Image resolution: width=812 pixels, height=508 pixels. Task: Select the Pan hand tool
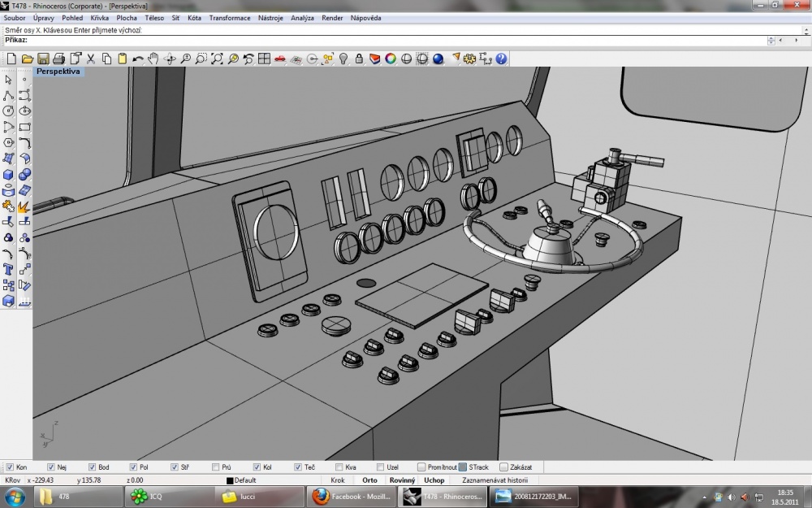tap(153, 59)
